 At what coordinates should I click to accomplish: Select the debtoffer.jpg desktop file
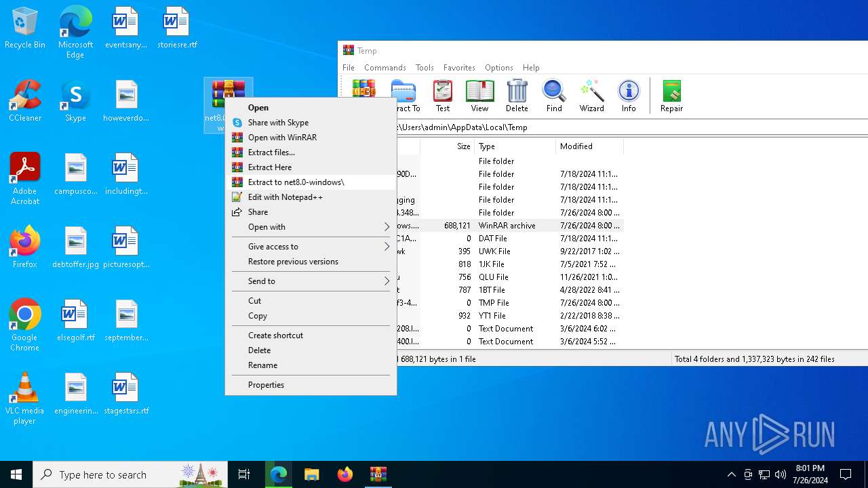tap(75, 247)
